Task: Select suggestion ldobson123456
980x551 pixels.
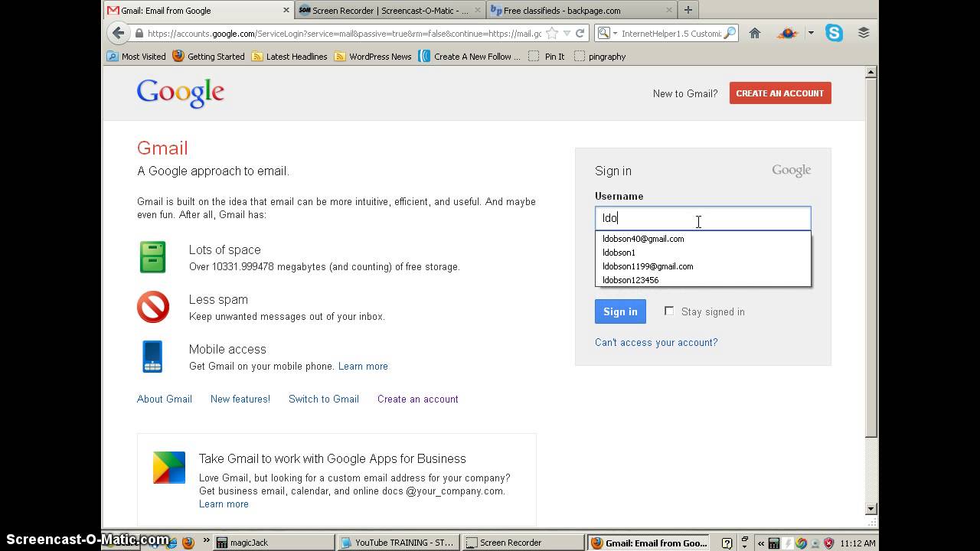Action: click(x=703, y=280)
